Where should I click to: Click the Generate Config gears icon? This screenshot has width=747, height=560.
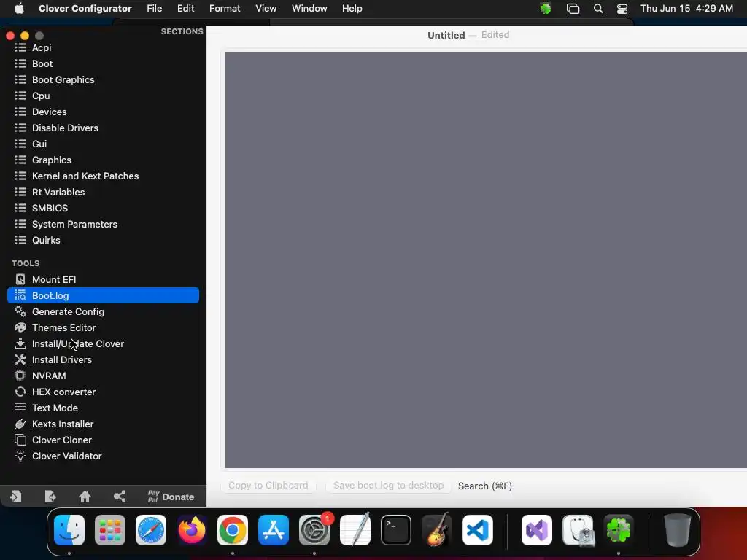(20, 311)
